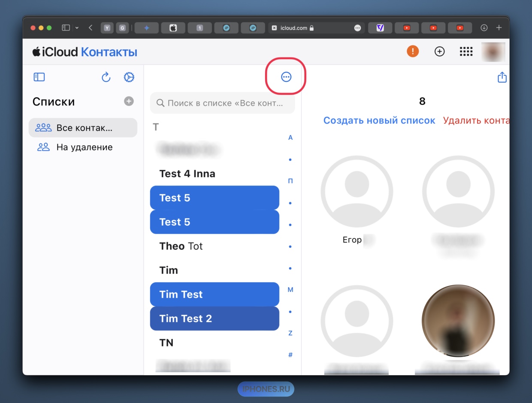Switch to the pinned Y tab
532x403 pixels.
[107, 28]
